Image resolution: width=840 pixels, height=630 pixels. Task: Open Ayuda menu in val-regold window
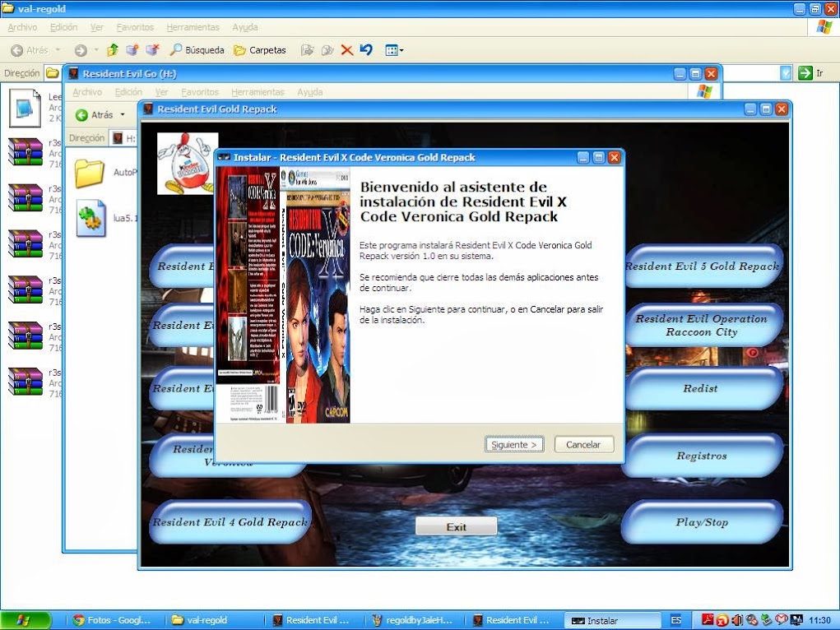point(245,27)
